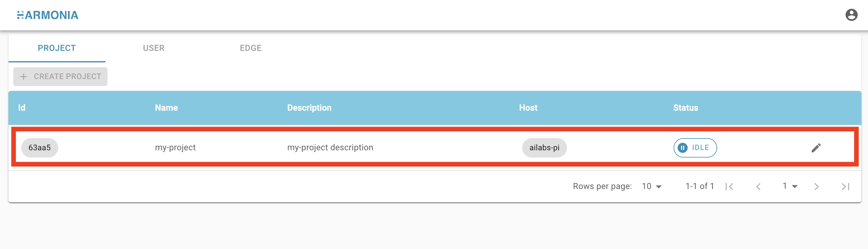The height and width of the screenshot is (249, 868).
Task: Go to next page arrow
Action: 816,186
